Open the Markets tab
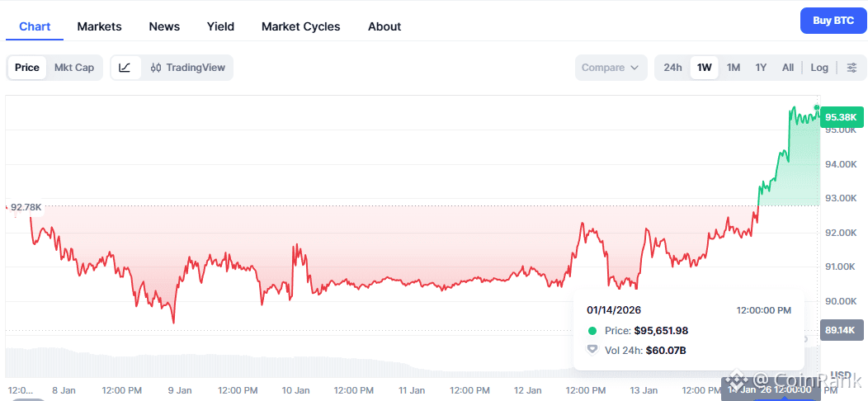868x401 pixels. coord(99,26)
